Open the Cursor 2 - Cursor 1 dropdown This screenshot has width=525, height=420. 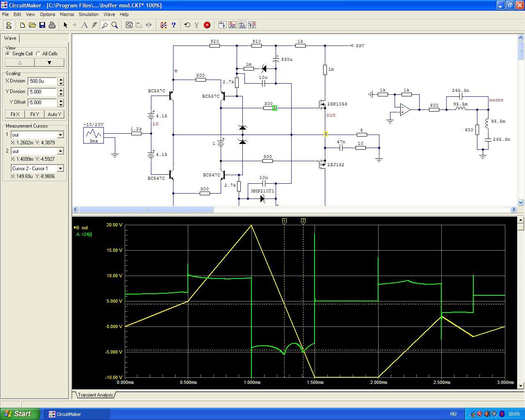coord(60,169)
